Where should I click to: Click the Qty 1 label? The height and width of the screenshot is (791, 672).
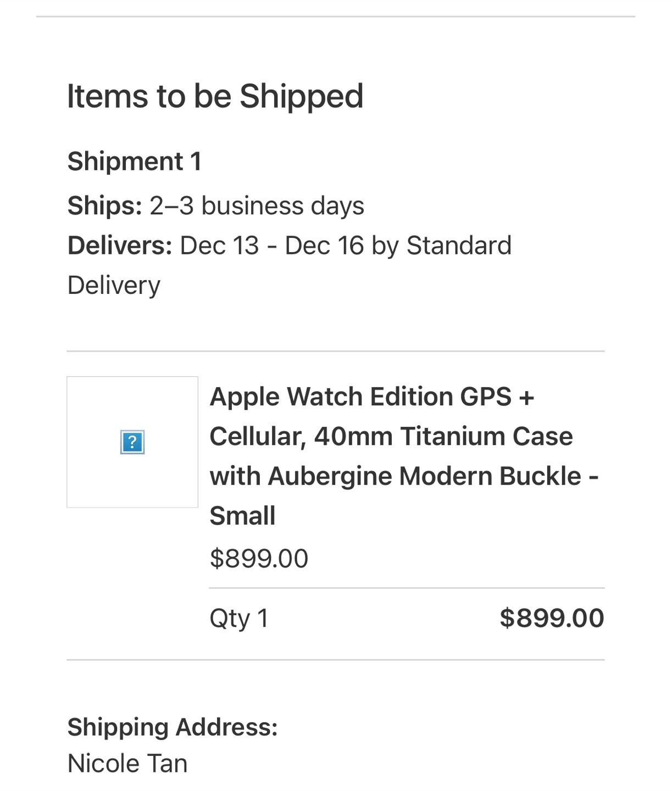[239, 619]
